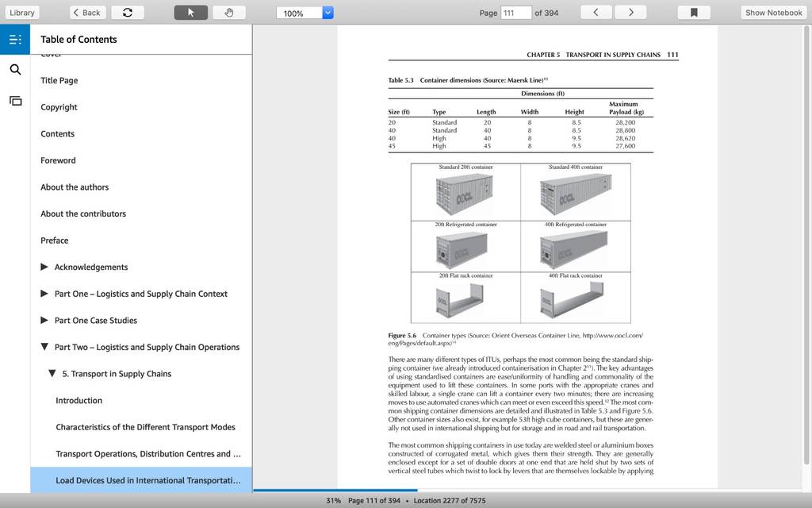Viewport: 812px width, 508px height.
Task: Click 'Maximum Payload (kg)' column header
Action: pyautogui.click(x=626, y=108)
